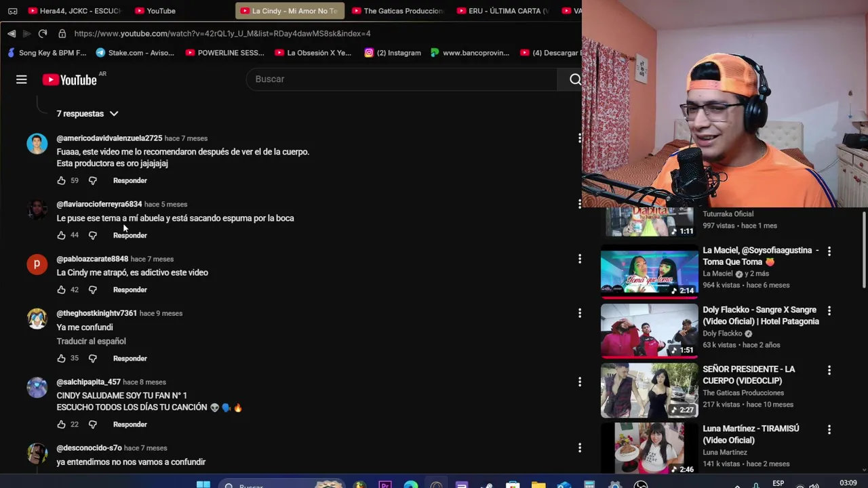Open Doly Flackko 'Sangre X Sangre' thumbnail

pos(649,331)
